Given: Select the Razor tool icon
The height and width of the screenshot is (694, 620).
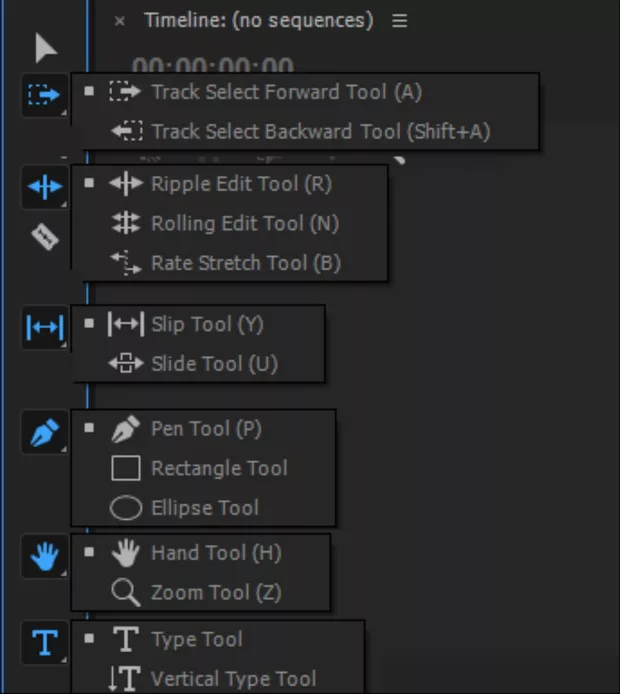Looking at the screenshot, I should pyautogui.click(x=45, y=238).
